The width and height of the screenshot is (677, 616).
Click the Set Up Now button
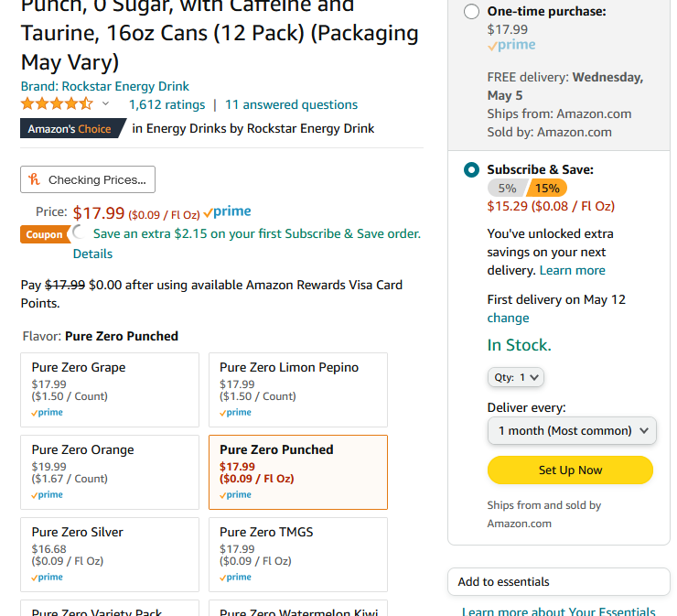tap(570, 470)
